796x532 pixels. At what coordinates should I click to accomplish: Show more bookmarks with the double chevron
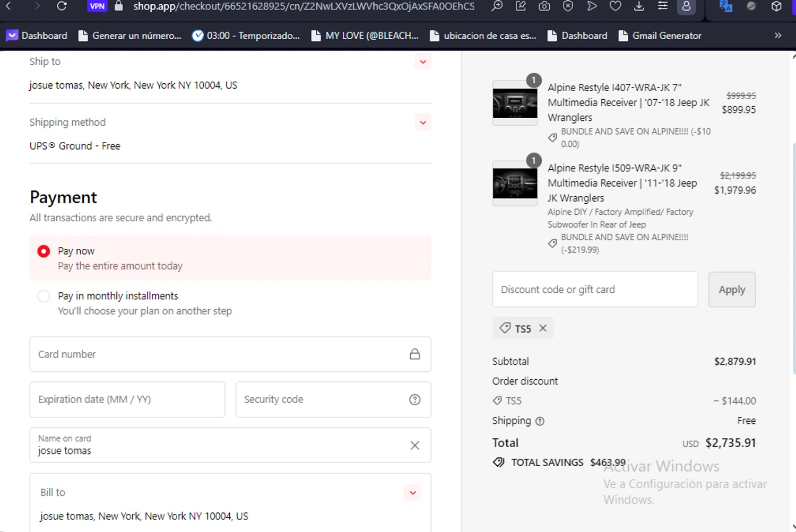coord(778,36)
